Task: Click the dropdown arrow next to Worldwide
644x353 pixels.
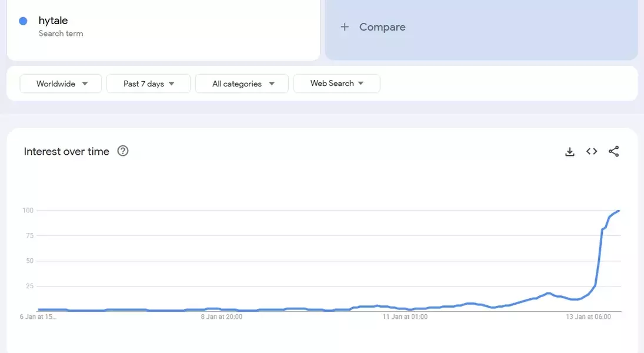Action: point(85,84)
